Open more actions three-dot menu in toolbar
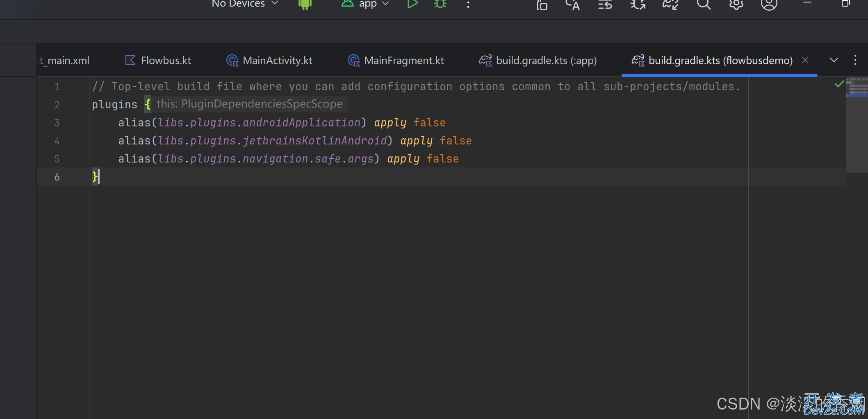 [x=468, y=5]
